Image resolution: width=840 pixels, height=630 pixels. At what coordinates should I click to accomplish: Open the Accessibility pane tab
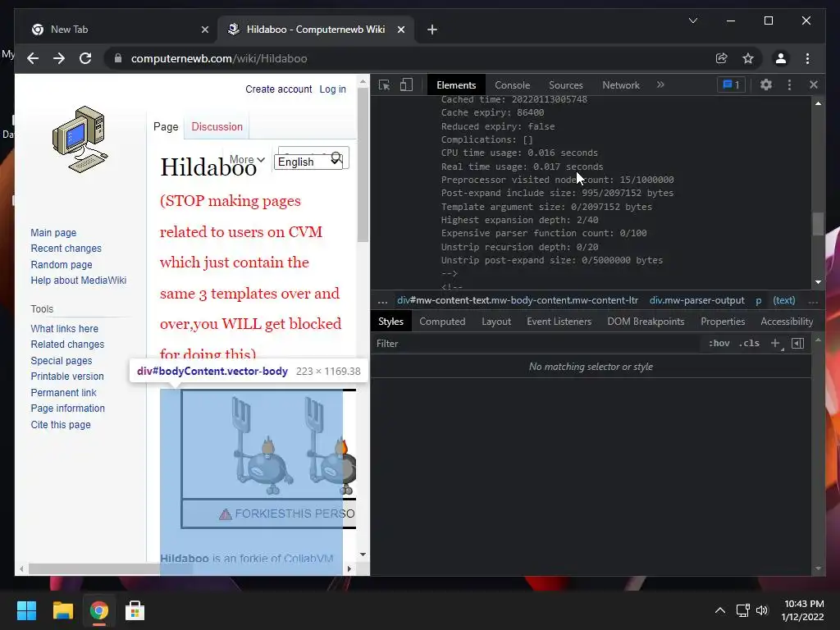pyautogui.click(x=787, y=322)
